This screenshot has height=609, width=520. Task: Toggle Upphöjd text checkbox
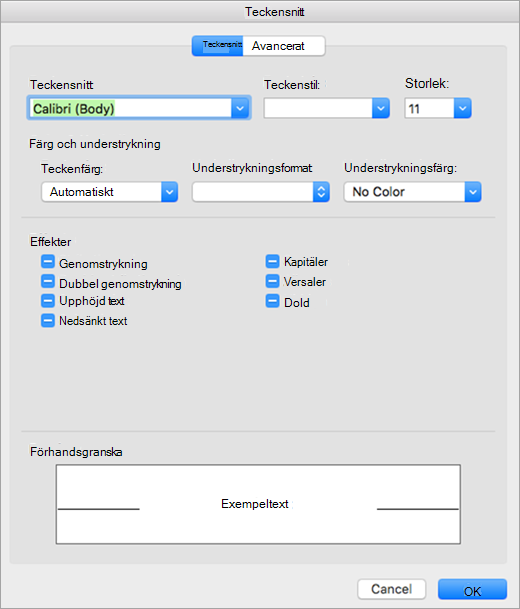48,301
